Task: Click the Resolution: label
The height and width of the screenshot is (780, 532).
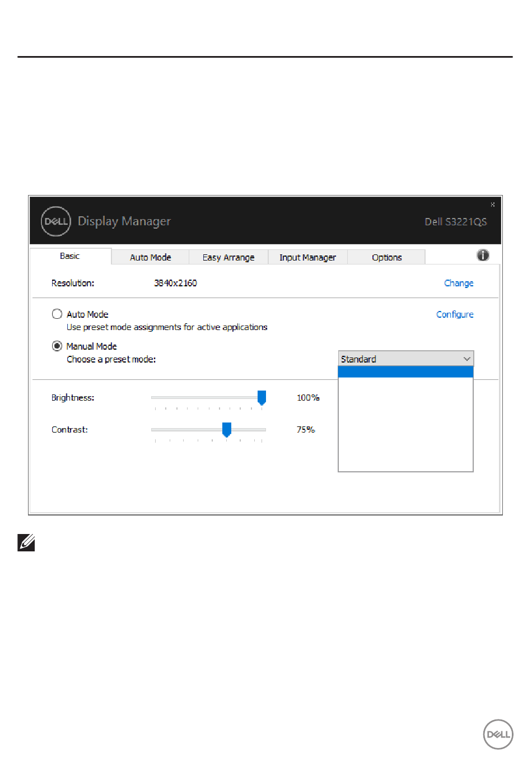Action: point(73,283)
